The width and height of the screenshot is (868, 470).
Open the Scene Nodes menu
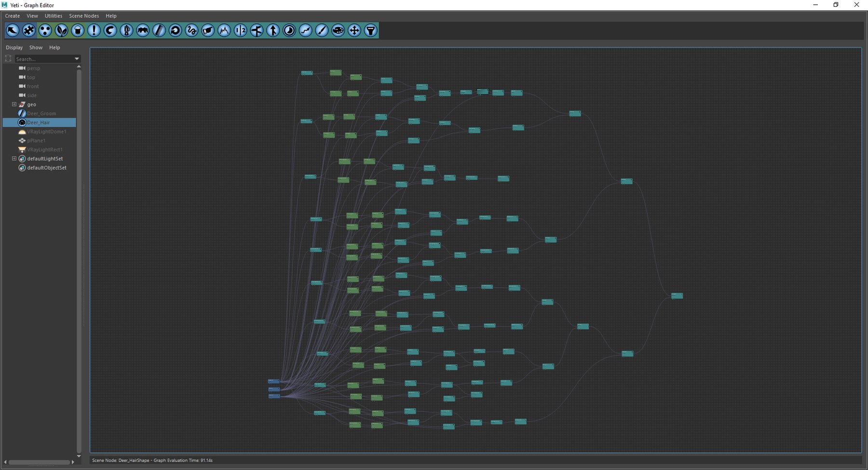point(84,16)
